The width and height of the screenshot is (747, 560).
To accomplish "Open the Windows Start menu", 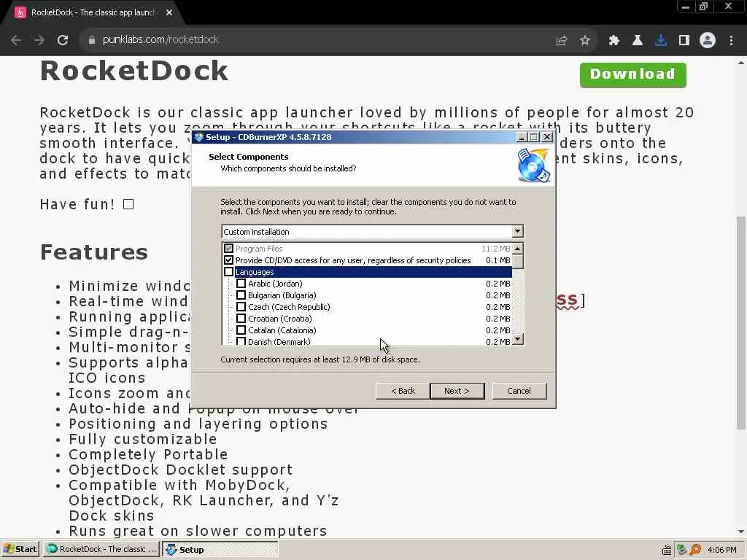I will (x=20, y=550).
